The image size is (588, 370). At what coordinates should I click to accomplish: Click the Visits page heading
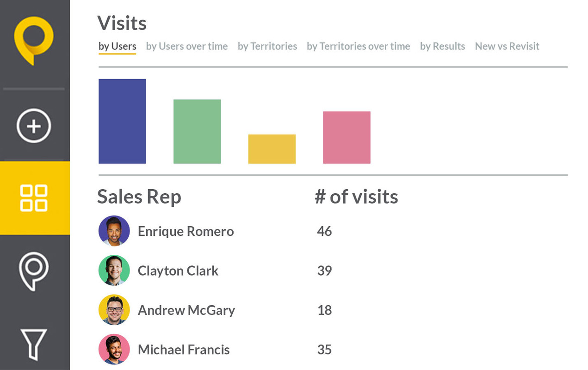coord(122,23)
